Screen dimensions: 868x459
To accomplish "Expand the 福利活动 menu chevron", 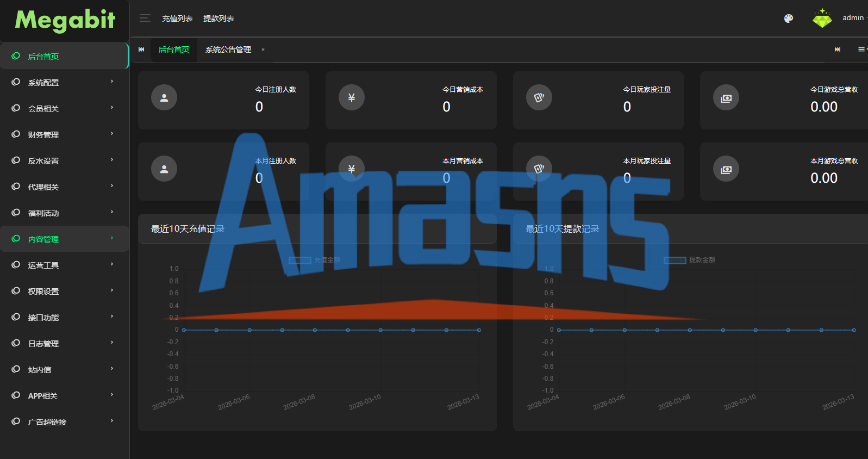I will click(x=112, y=212).
